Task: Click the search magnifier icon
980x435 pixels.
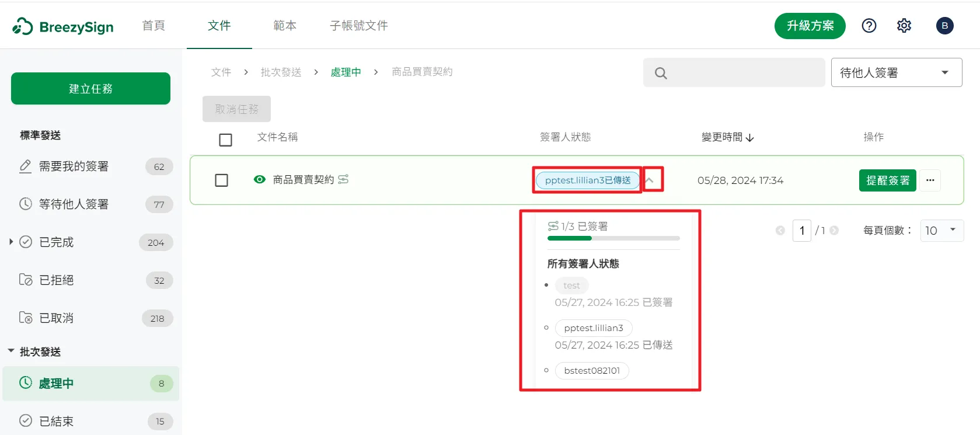Action: 661,73
